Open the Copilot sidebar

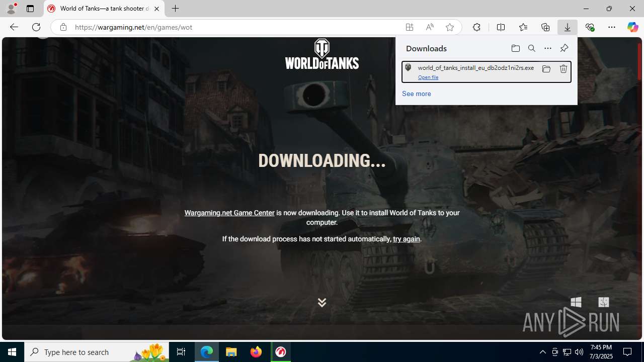pos(632,27)
